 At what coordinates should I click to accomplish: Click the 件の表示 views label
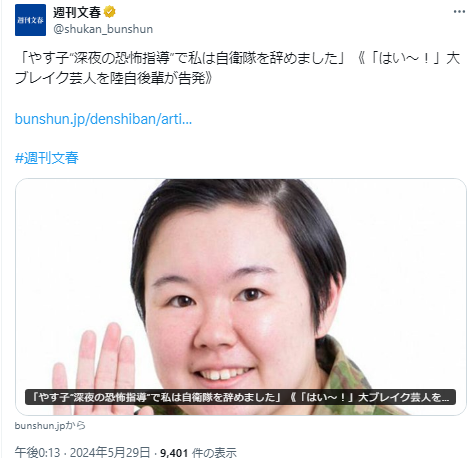(214, 453)
